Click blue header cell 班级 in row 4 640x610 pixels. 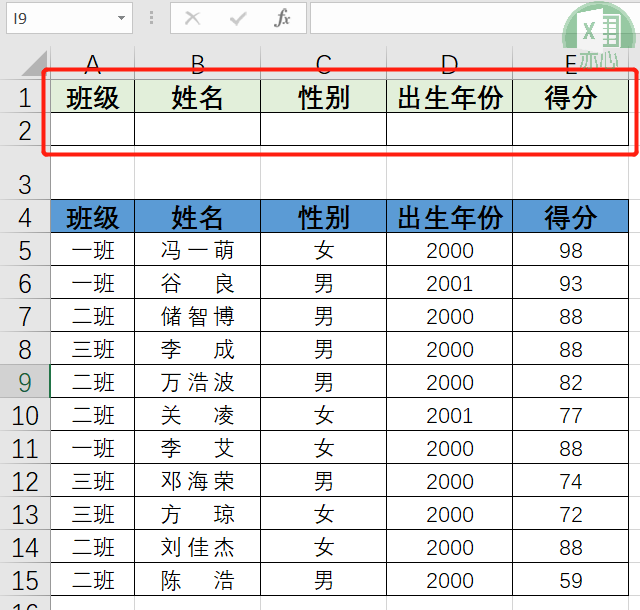pyautogui.click(x=93, y=216)
